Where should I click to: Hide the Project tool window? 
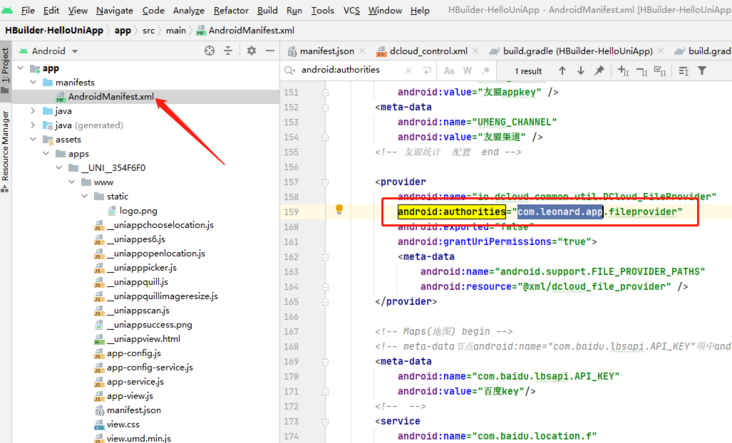coord(270,51)
